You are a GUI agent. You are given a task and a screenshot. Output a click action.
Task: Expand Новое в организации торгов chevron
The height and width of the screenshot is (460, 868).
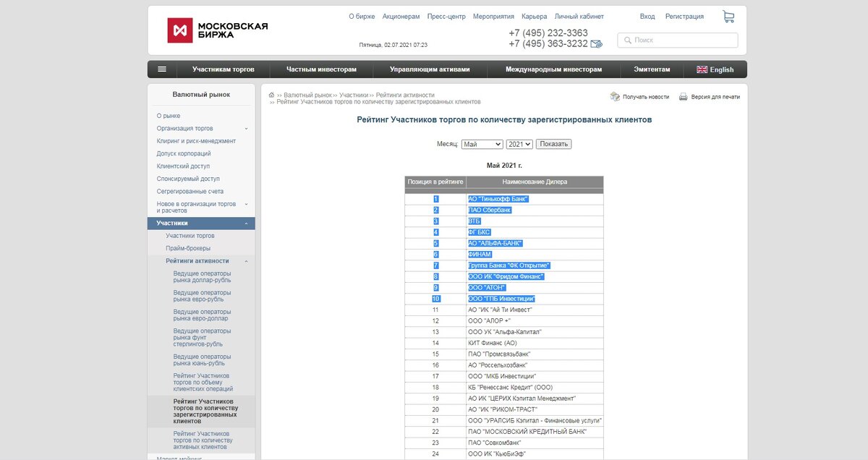click(x=246, y=205)
